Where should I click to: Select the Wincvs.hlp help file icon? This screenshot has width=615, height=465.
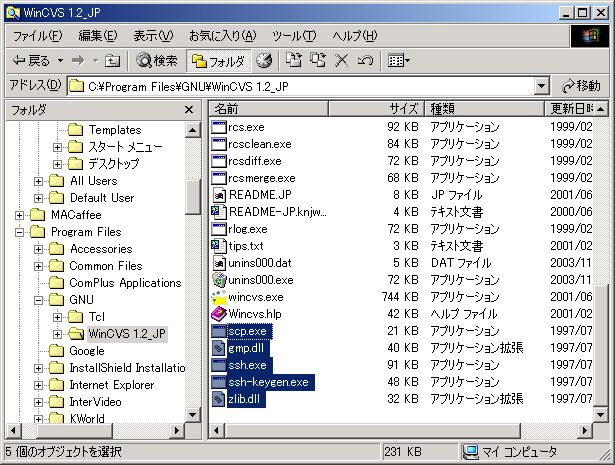pos(218,314)
